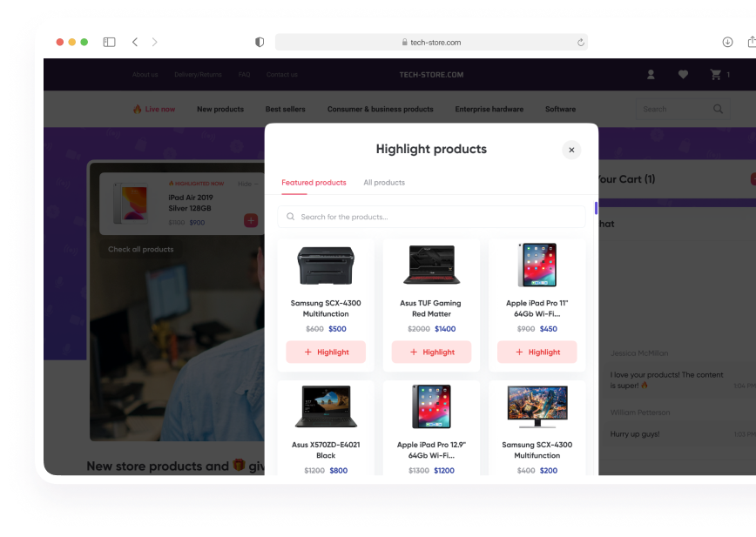Screen dimensions: 756x537
Task: Click the product search field
Action: click(x=431, y=217)
